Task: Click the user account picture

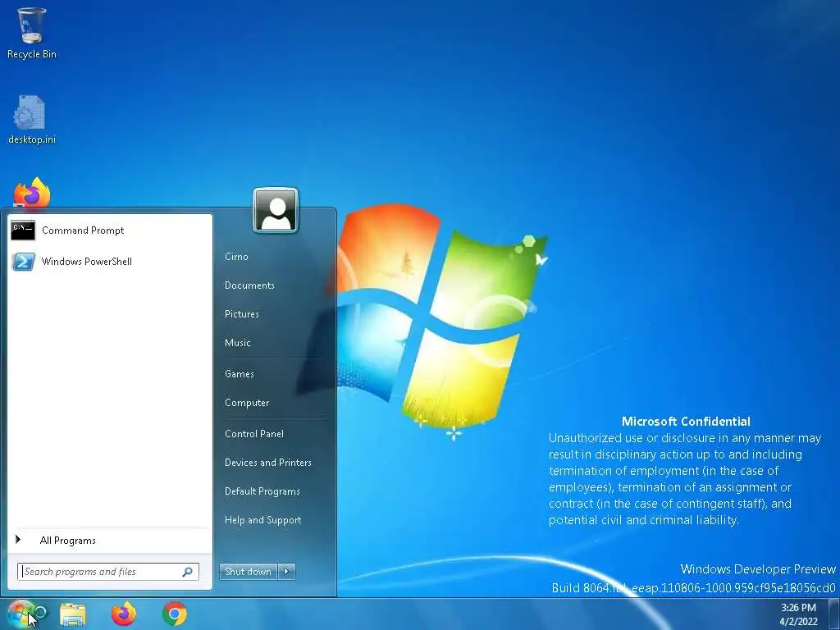Action: pyautogui.click(x=276, y=210)
